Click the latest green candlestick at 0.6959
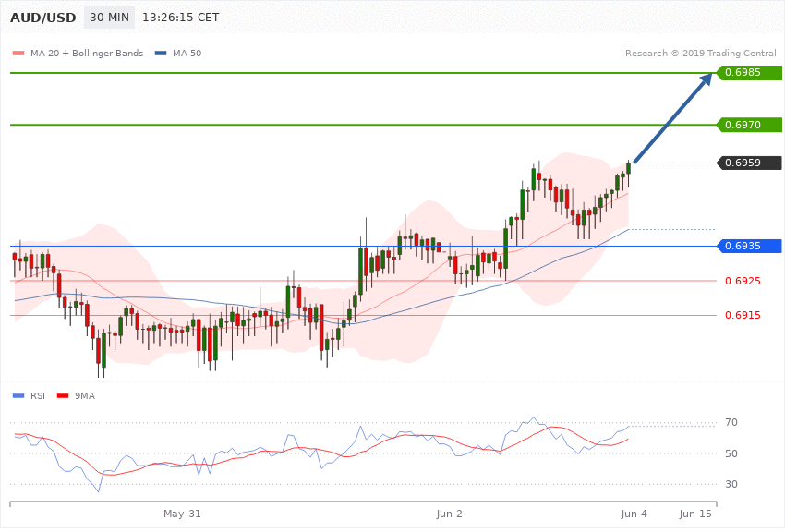The image size is (785, 532). (x=628, y=169)
